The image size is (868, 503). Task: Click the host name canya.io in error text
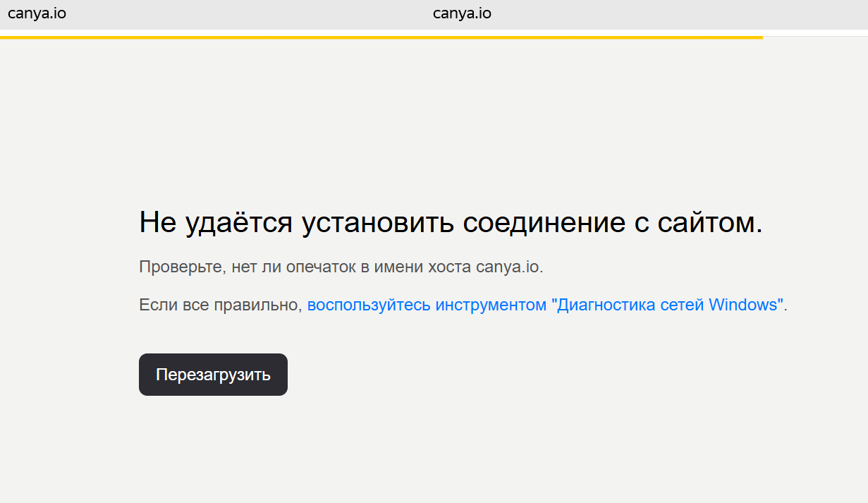pyautogui.click(x=508, y=267)
